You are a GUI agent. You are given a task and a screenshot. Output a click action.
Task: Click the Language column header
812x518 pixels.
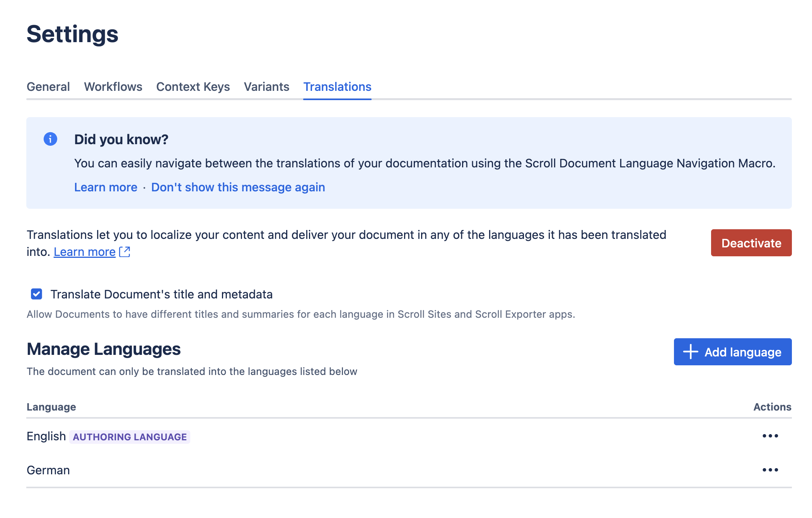click(51, 407)
